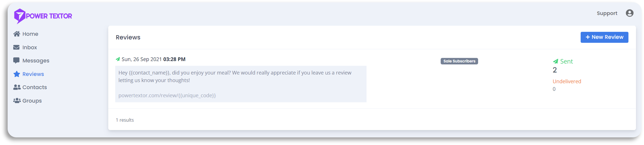The height and width of the screenshot is (145, 644).
Task: Click the Reviews star icon
Action: click(x=17, y=74)
